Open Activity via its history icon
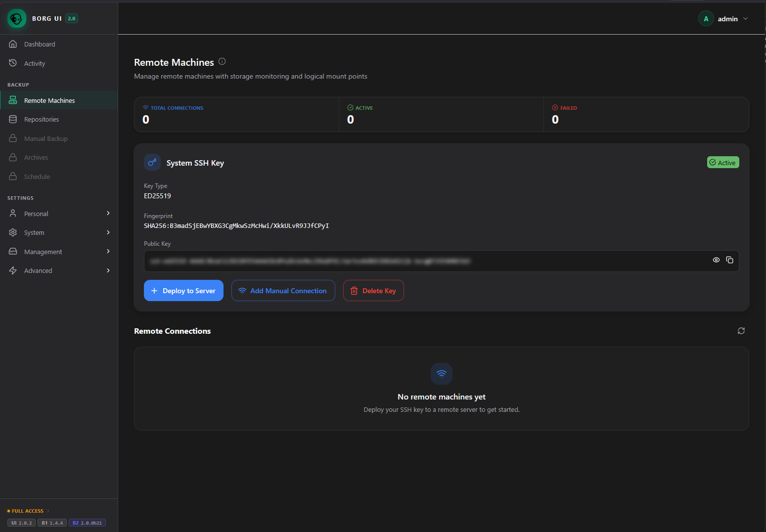 click(x=13, y=63)
